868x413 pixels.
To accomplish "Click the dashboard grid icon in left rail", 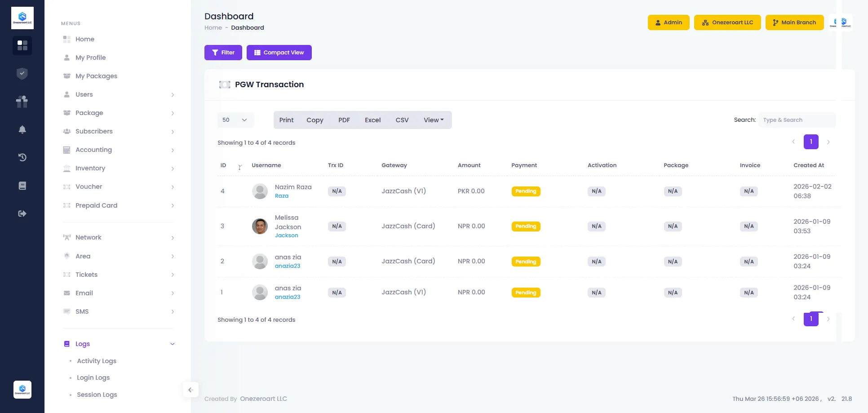I will click(x=22, y=45).
